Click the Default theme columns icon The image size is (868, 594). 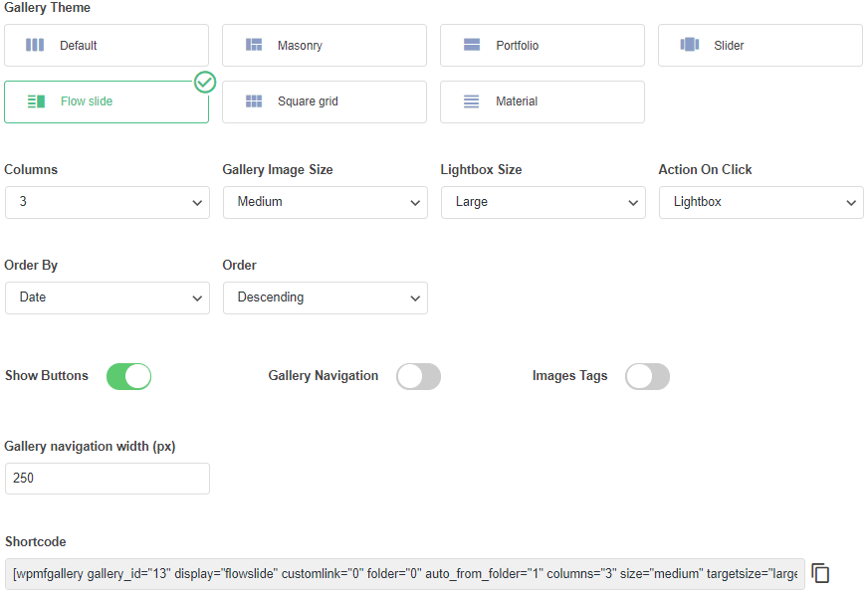coord(35,45)
